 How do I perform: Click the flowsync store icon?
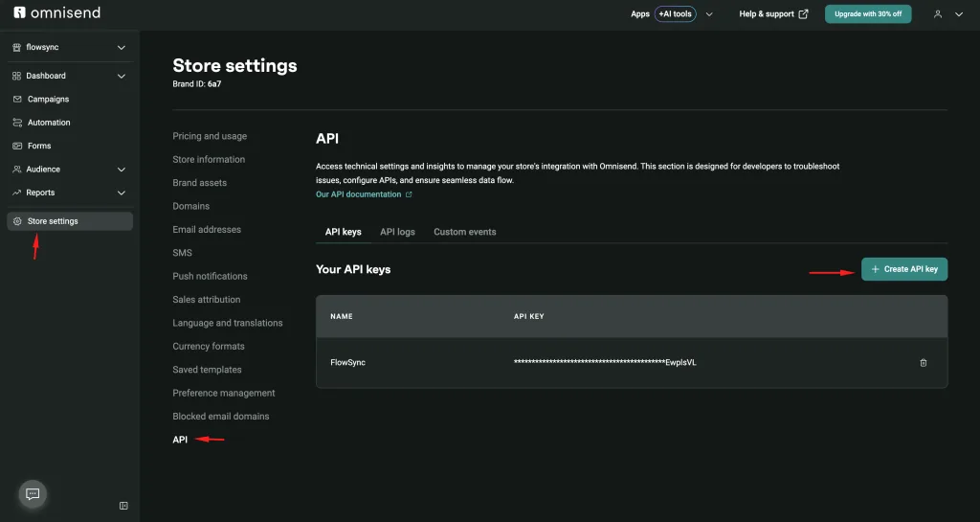point(16,48)
